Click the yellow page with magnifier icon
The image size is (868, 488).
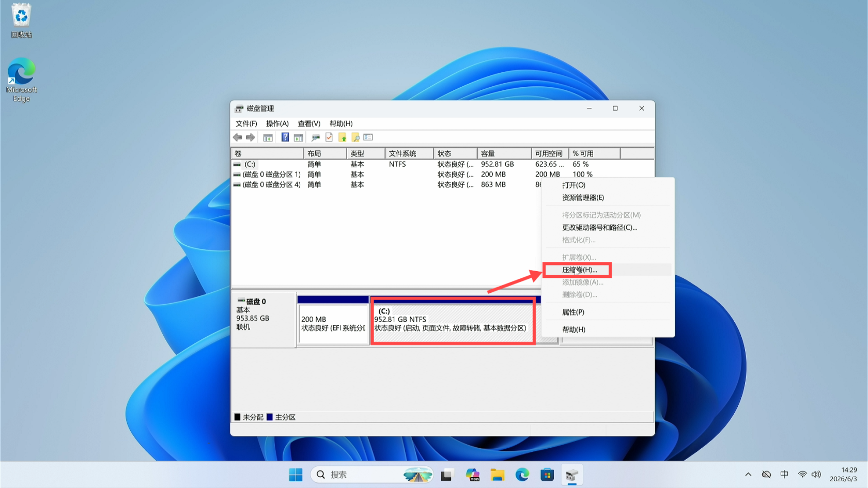[355, 137]
